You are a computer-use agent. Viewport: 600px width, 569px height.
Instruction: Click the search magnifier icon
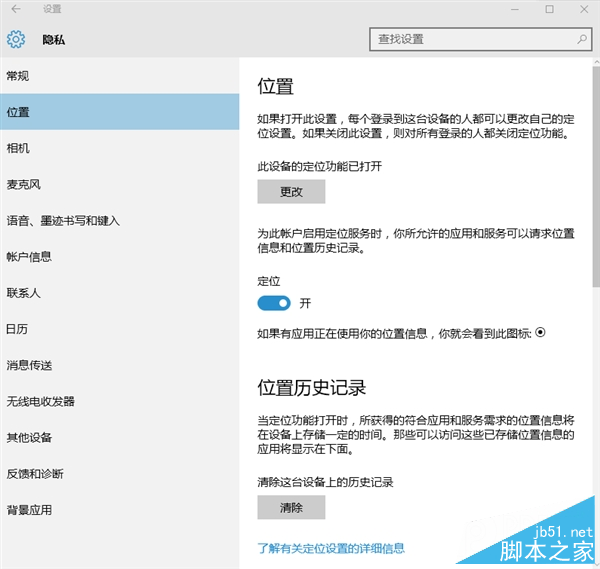[x=582, y=39]
